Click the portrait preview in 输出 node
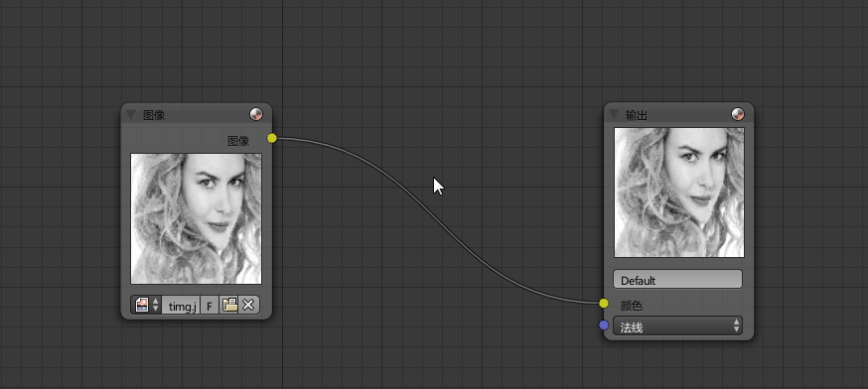The height and width of the screenshot is (389, 868). 679,193
